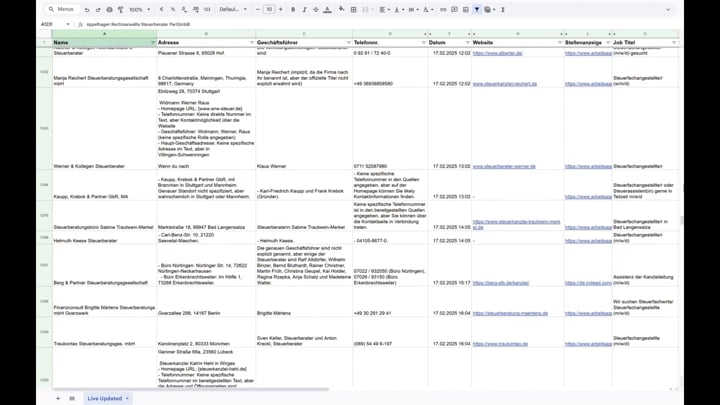Open berg-stb.de/kanzlei link

[x=501, y=283]
